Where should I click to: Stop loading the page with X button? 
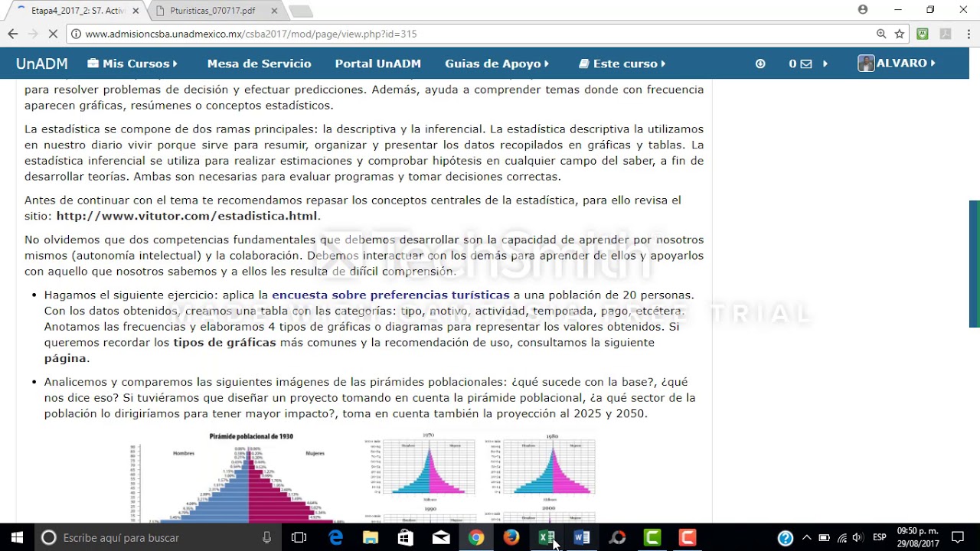point(52,34)
